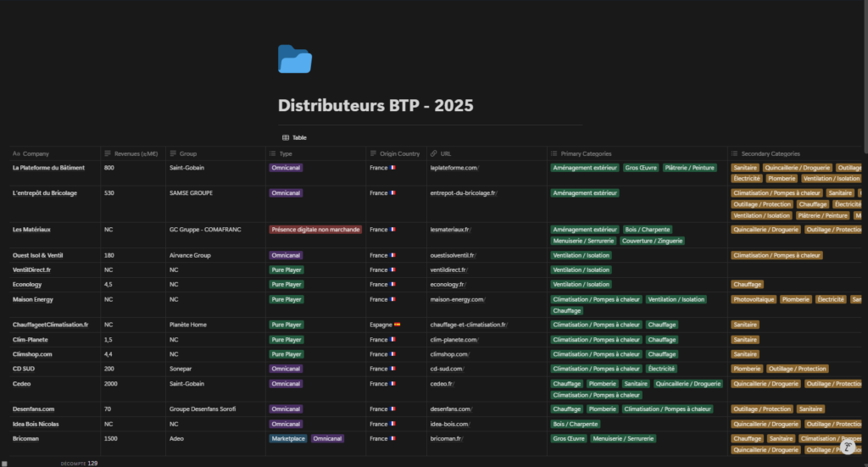
Task: Open the Table view tab
Action: [x=294, y=138]
